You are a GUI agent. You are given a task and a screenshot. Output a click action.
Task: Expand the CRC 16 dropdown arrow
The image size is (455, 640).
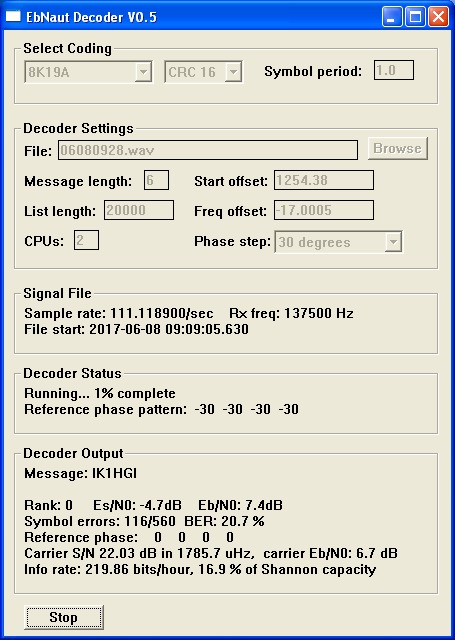pos(233,72)
